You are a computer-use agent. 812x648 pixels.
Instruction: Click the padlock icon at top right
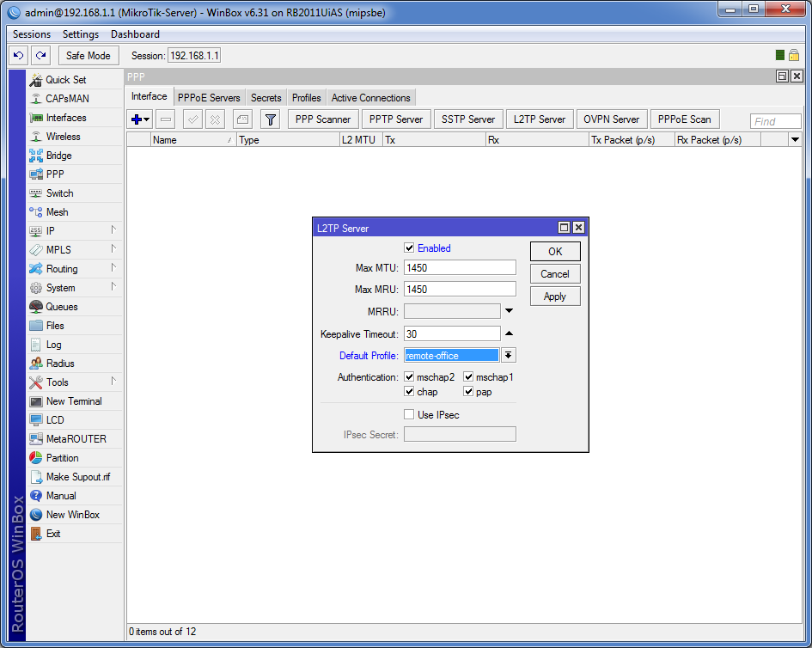pyautogui.click(x=794, y=55)
